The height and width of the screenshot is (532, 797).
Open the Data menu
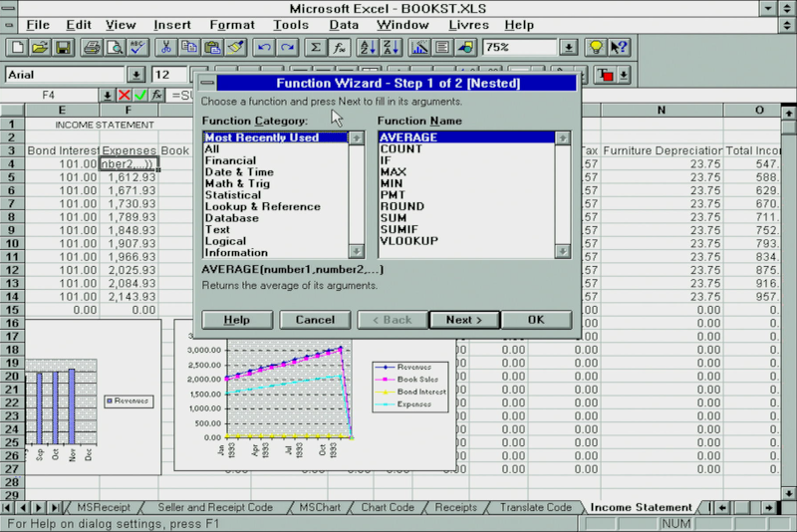(344, 24)
